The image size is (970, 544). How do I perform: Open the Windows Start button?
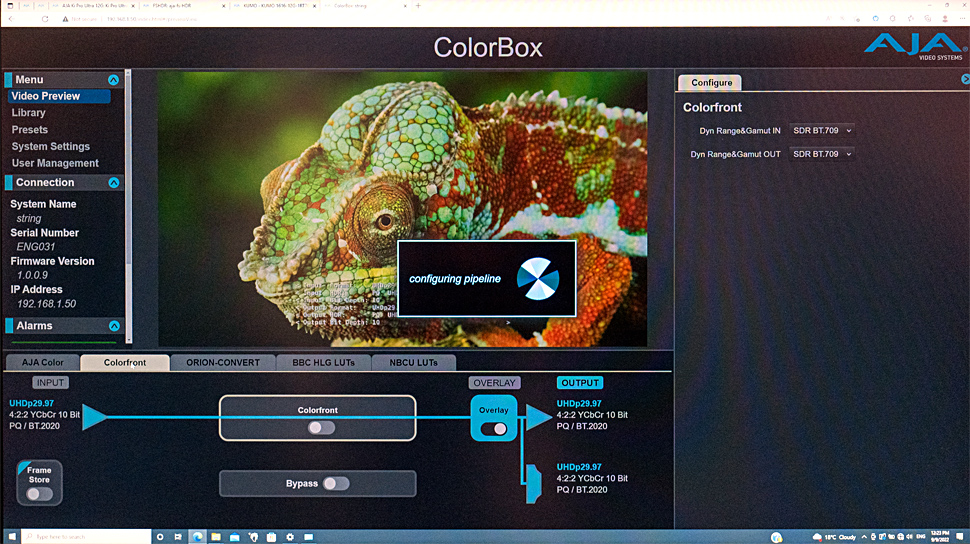coord(11,537)
